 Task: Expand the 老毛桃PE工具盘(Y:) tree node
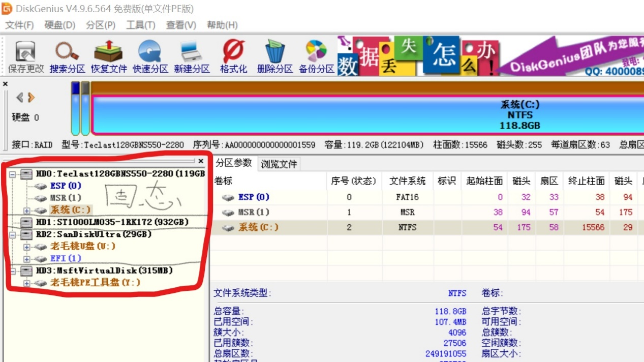(x=26, y=283)
